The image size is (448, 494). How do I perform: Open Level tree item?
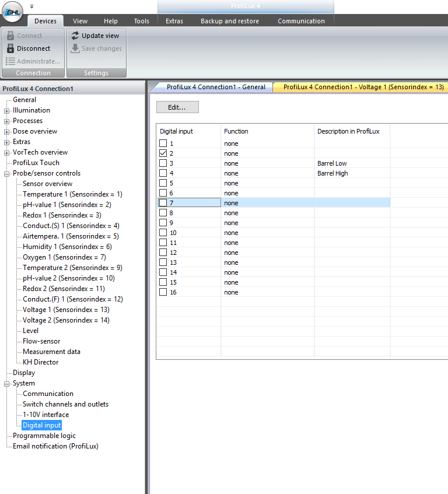coord(30,331)
